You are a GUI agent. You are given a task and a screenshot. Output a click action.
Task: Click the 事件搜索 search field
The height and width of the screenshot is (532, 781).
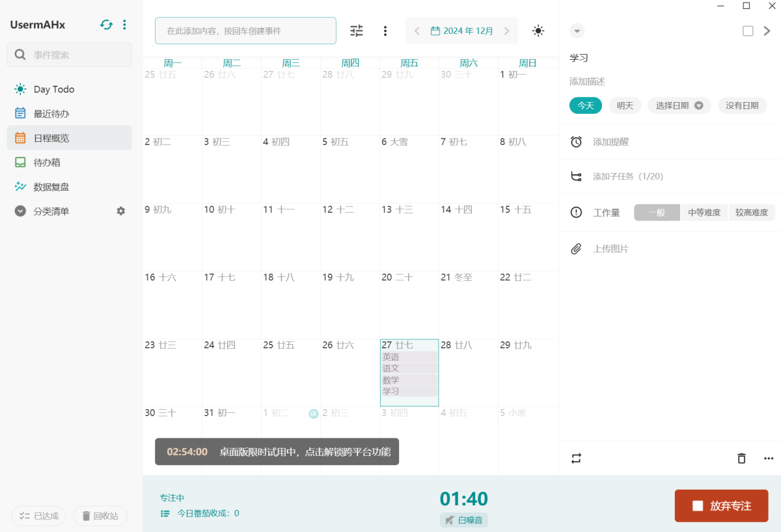point(70,55)
